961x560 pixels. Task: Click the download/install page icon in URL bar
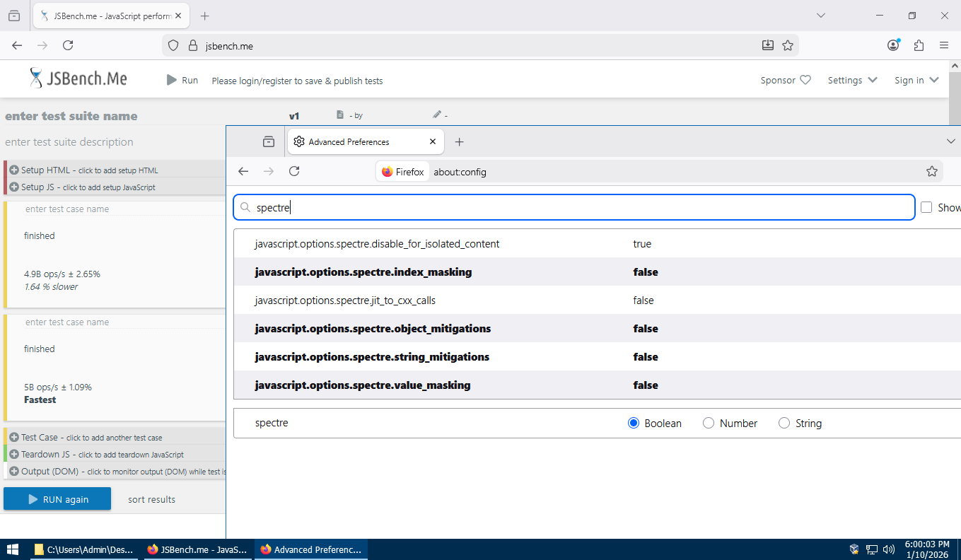pos(768,45)
